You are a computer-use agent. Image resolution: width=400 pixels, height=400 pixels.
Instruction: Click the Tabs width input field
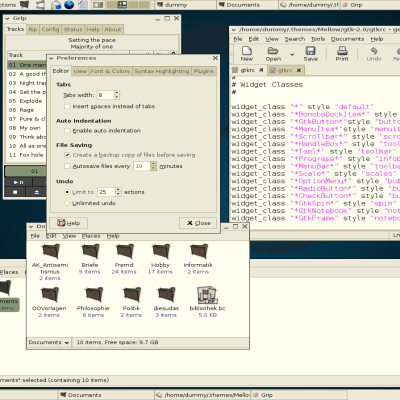pyautogui.click(x=106, y=95)
